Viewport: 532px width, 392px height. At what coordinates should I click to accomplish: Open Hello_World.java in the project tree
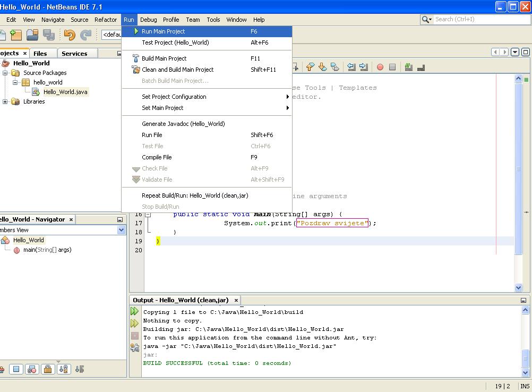[65, 92]
